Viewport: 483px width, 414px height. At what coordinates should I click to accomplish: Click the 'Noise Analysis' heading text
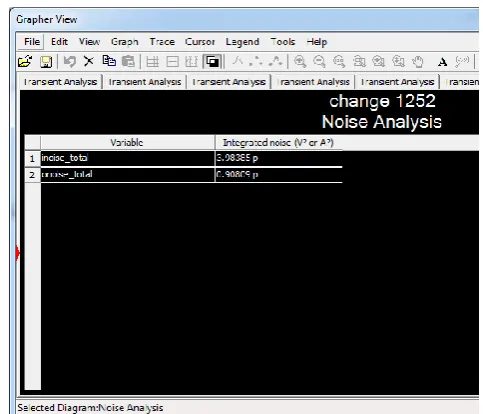[x=382, y=122]
